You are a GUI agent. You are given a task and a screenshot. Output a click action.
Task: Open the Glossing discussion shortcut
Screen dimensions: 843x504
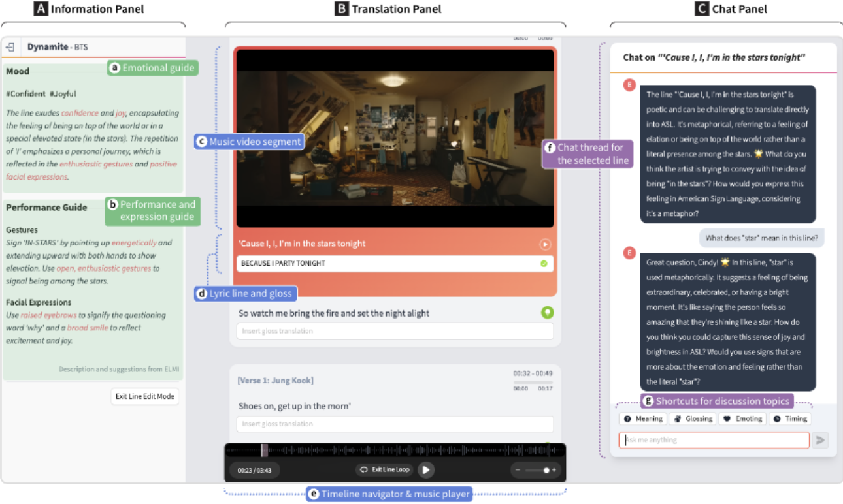[693, 418]
